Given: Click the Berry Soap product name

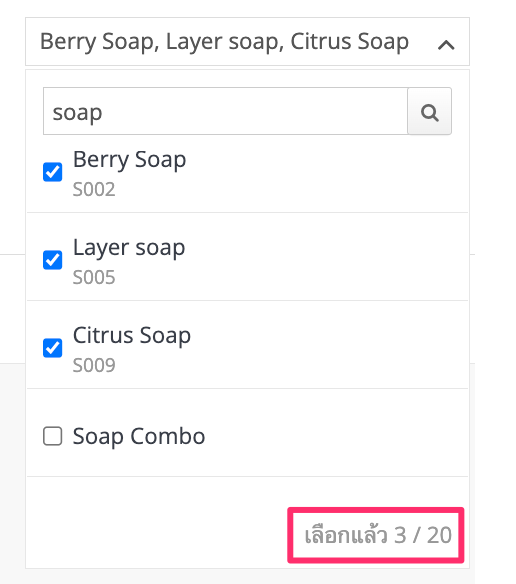Looking at the screenshot, I should pyautogui.click(x=129, y=160).
